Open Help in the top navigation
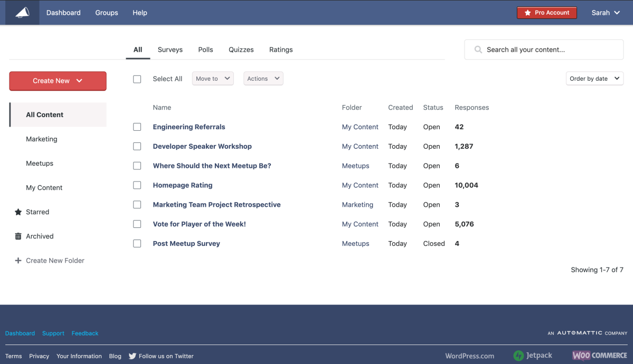Viewport: 633px width, 364px height. tap(140, 13)
